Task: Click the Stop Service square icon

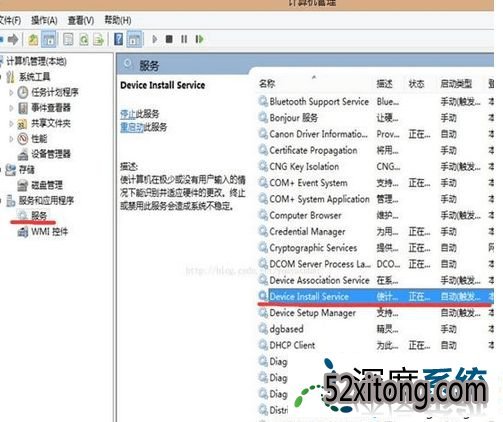Action: pyautogui.click(x=169, y=39)
